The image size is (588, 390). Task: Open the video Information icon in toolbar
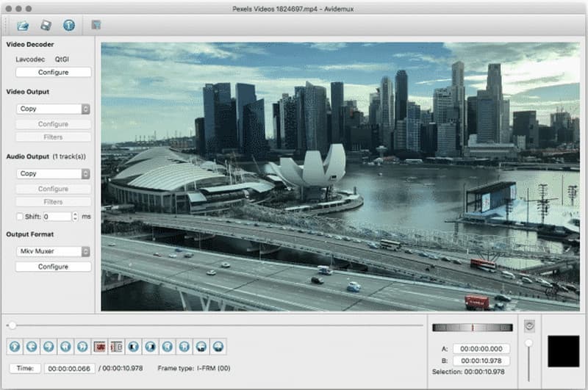point(69,26)
